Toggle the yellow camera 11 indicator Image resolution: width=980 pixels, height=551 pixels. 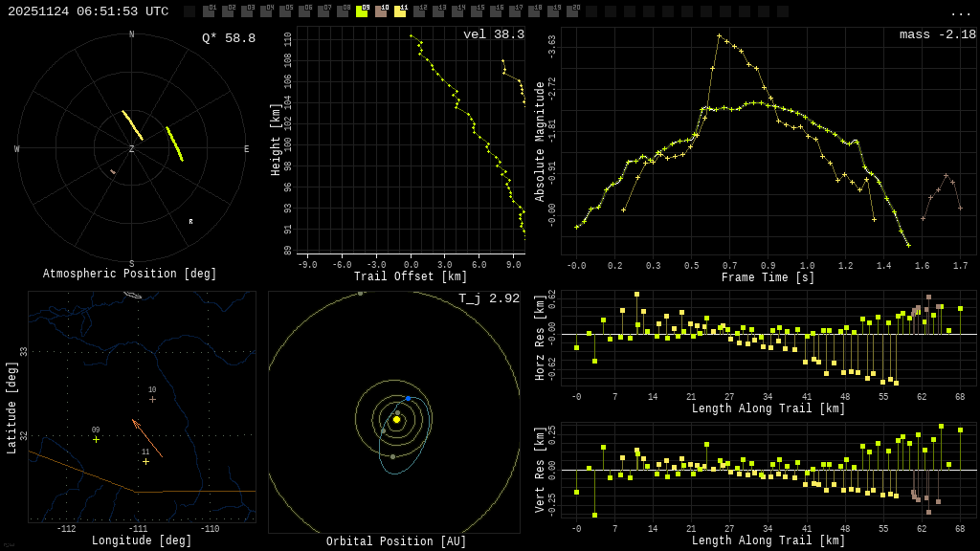pyautogui.click(x=400, y=11)
